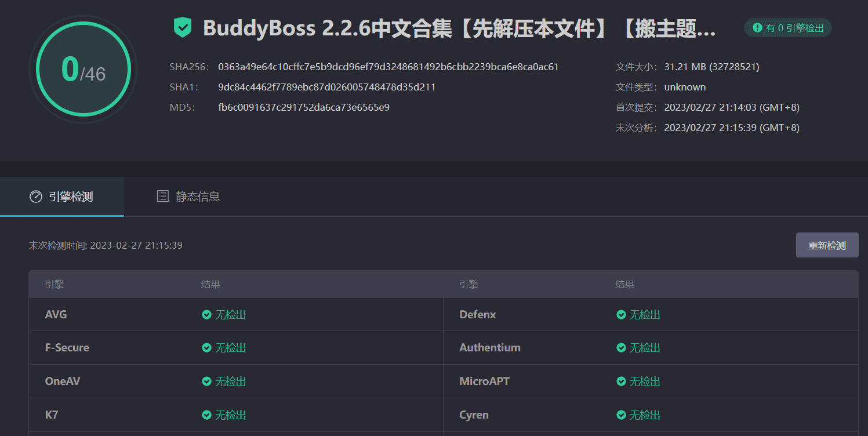Select the MD5 hash value
The height and width of the screenshot is (436, 868).
tap(304, 107)
